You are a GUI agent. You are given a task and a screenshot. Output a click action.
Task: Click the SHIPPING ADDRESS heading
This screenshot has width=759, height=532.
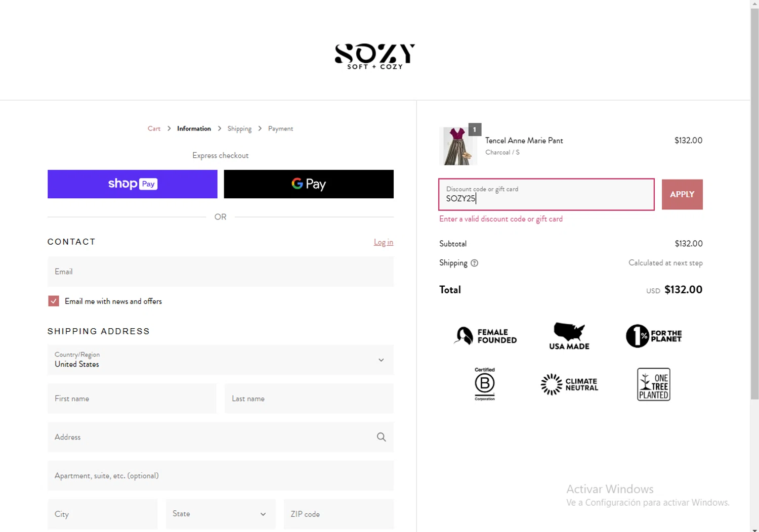(x=99, y=331)
